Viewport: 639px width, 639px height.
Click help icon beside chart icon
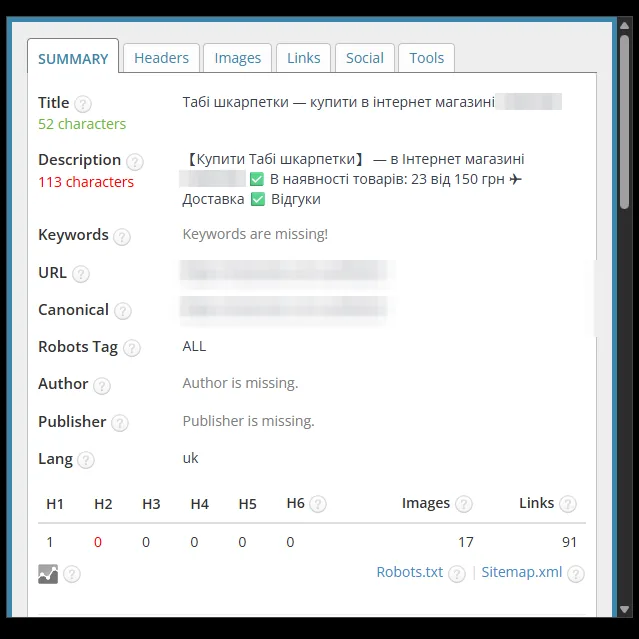72,574
